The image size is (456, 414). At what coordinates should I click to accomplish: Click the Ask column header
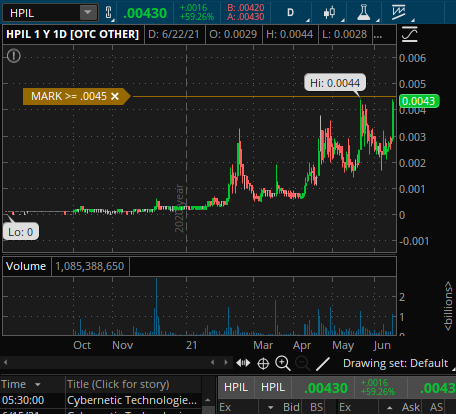click(x=411, y=407)
